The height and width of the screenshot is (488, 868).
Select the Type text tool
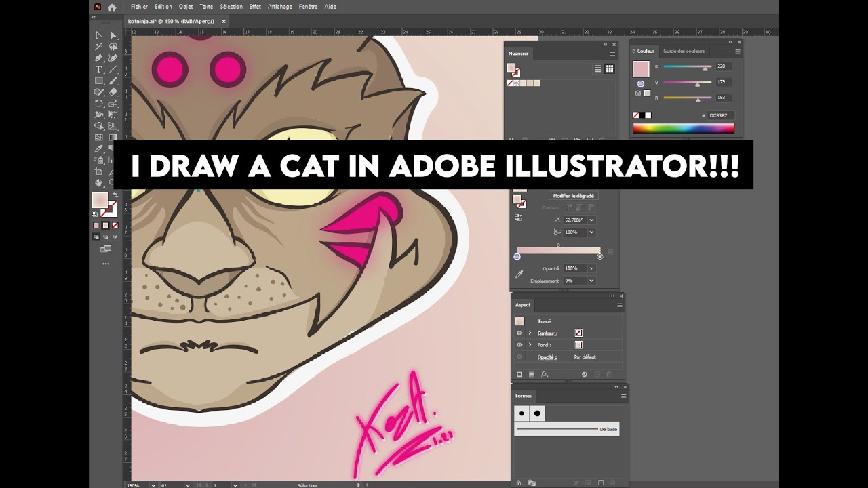click(99, 69)
